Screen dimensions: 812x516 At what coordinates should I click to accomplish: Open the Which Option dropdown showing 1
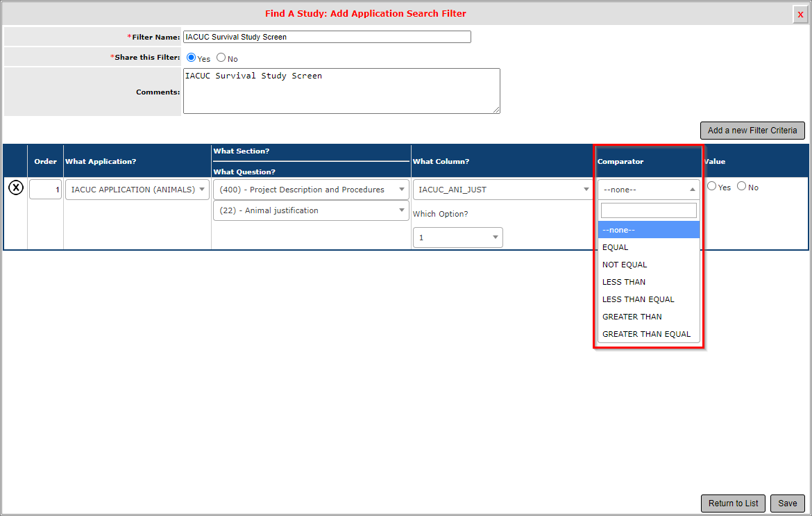tap(458, 238)
